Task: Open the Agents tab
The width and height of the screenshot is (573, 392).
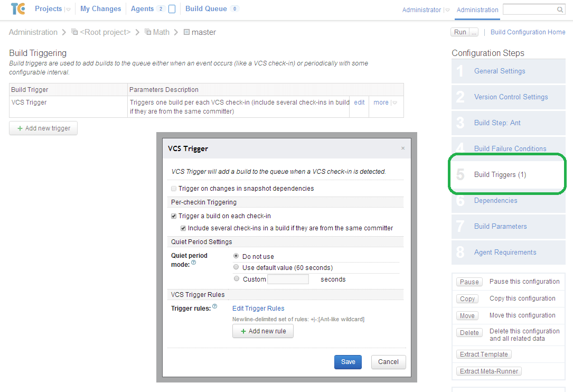Action: point(142,9)
